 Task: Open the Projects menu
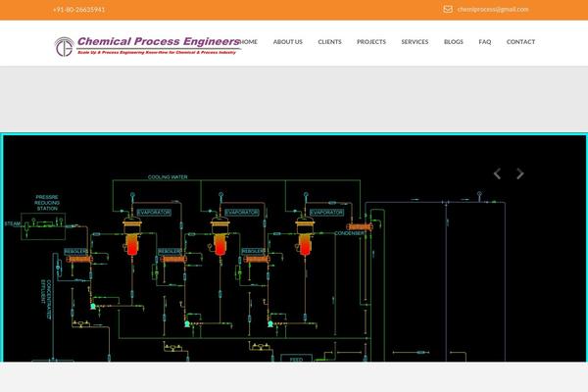point(370,42)
